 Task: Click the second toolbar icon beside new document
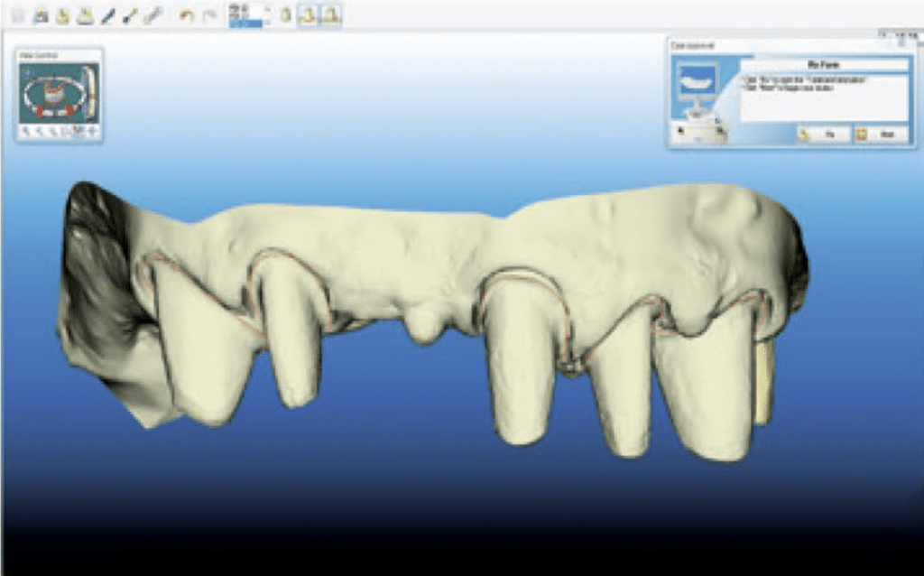click(x=41, y=15)
